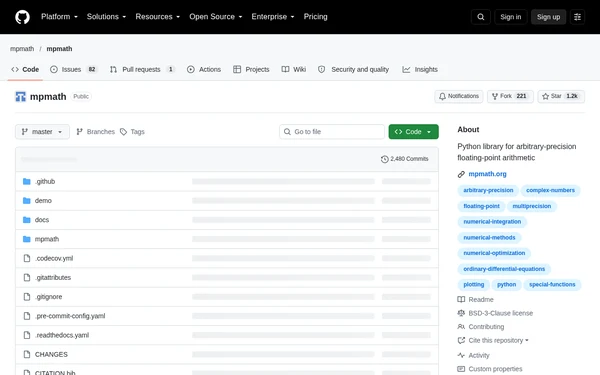Viewport: 600px width, 375px height.
Task: Click the arbitrary-precision topic tag
Action: [x=488, y=190]
